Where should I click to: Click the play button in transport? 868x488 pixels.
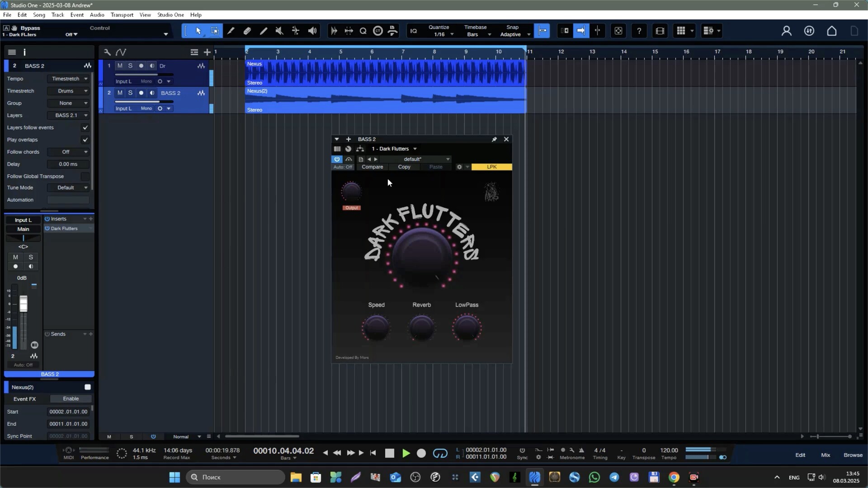coord(406,453)
